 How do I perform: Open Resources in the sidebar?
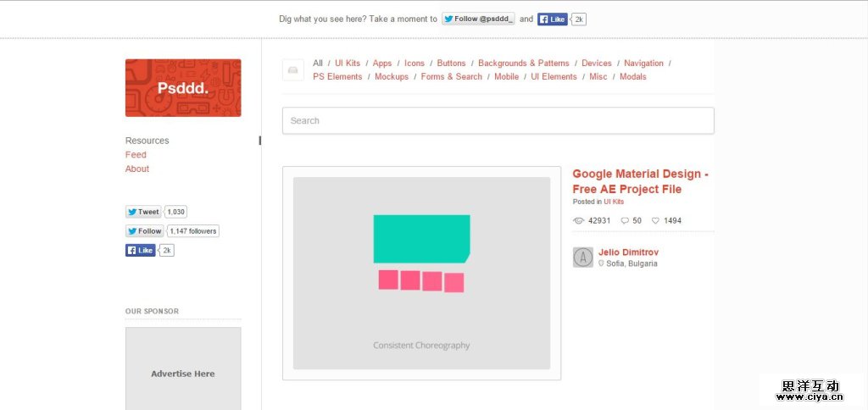tap(147, 141)
